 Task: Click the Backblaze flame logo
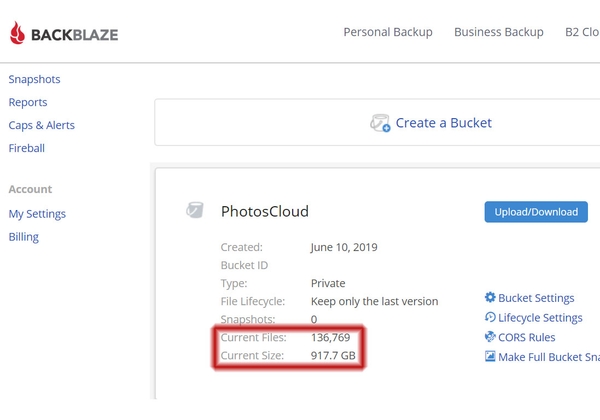point(17,33)
